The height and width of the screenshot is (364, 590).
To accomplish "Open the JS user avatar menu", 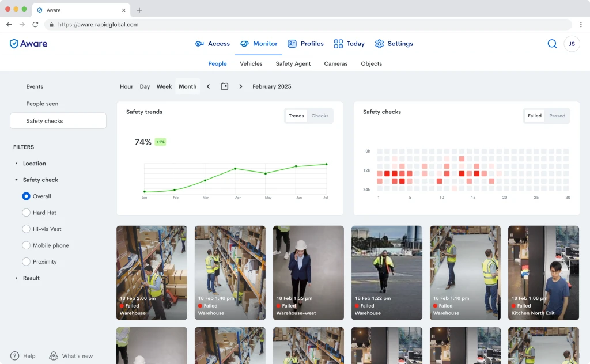I will [572, 44].
